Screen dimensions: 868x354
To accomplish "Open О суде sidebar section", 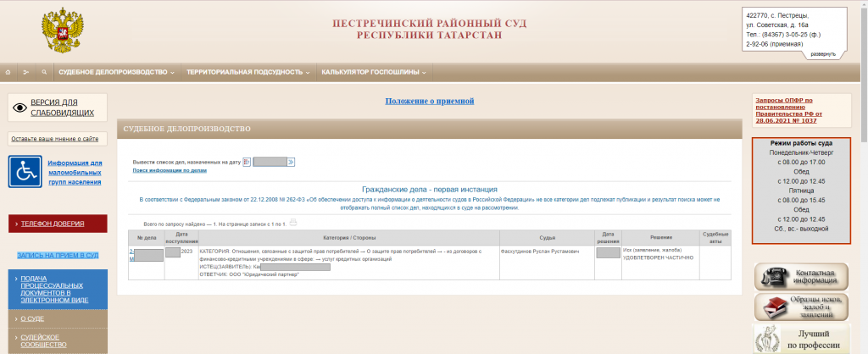I will [58, 318].
